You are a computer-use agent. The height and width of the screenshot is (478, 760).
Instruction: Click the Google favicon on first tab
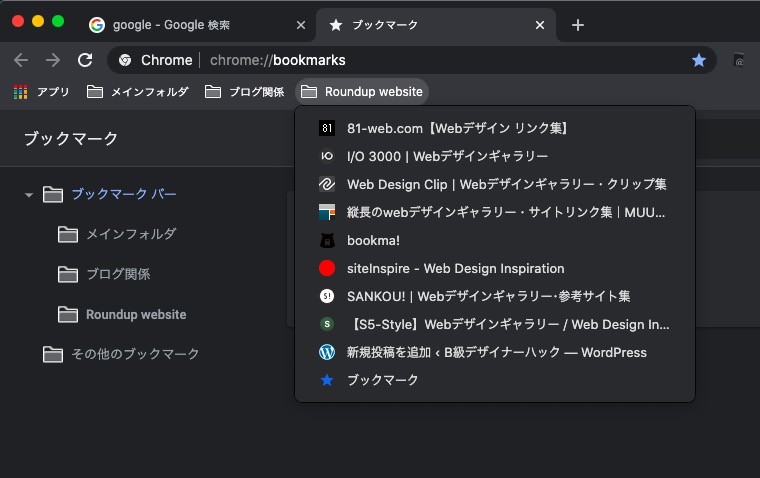pyautogui.click(x=97, y=25)
